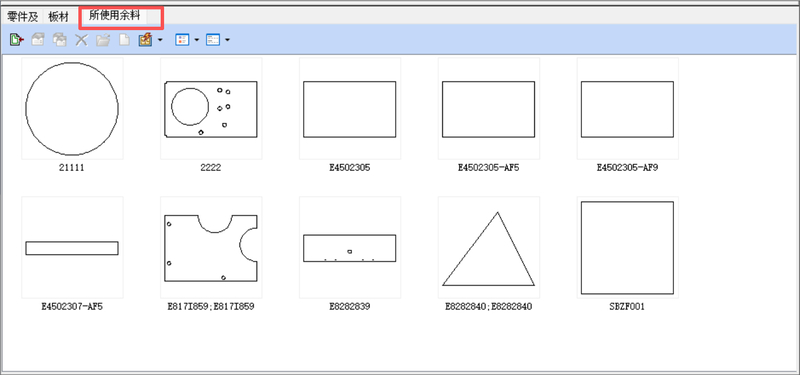Click the import remnant icon with red arrow

[x=16, y=40]
